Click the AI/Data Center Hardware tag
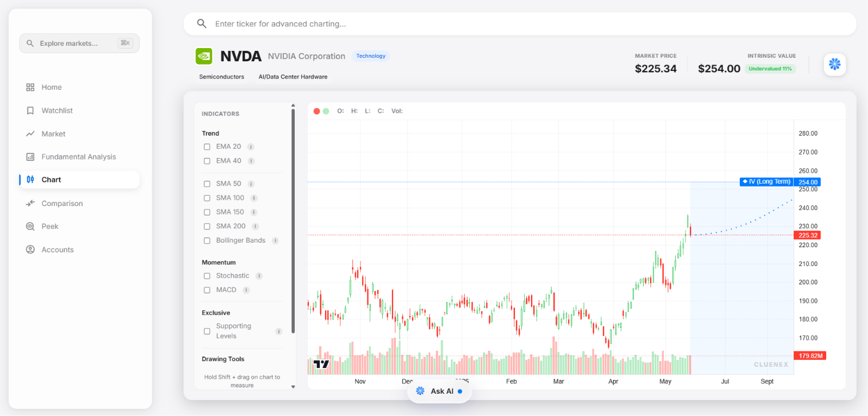Screen dimensions: 868x416 pyautogui.click(x=293, y=77)
